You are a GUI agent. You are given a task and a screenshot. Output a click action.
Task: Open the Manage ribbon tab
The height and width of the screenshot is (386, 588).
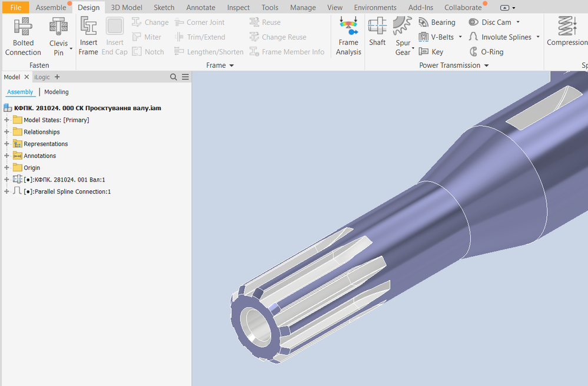[x=303, y=8]
